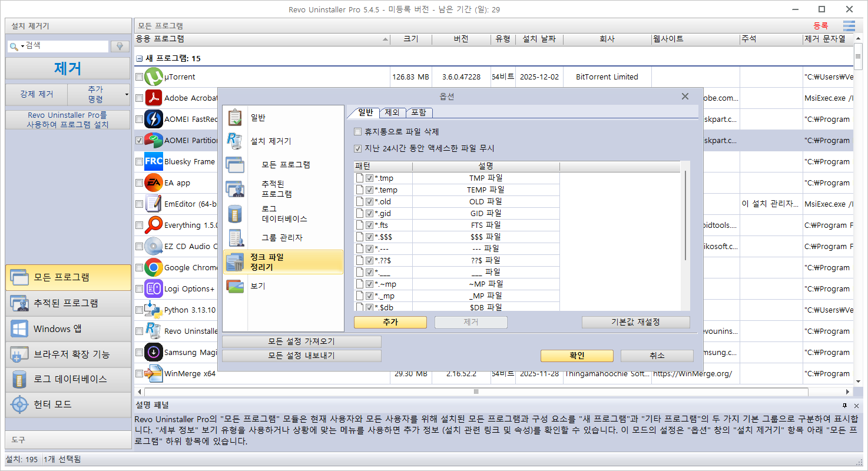Click the search filter button beside 검색
This screenshot has width=868, height=471.
pos(120,46)
